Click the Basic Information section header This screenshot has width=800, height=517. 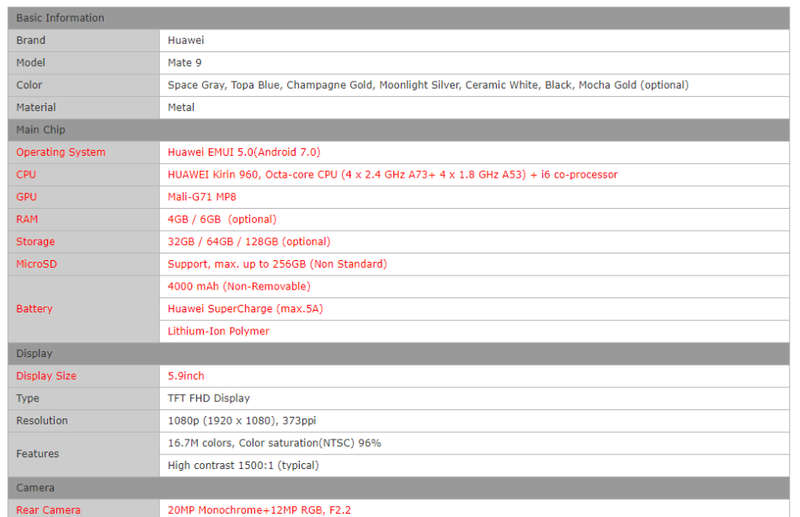398,18
